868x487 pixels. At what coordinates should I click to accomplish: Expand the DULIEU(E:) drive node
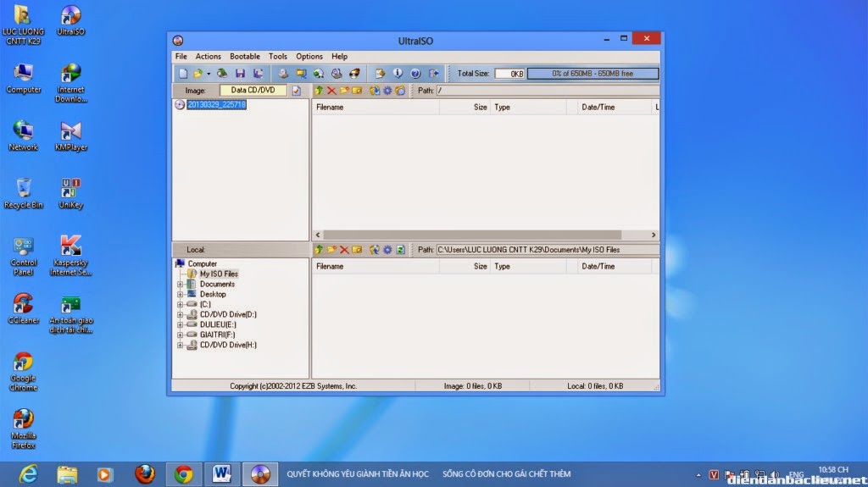click(x=180, y=324)
